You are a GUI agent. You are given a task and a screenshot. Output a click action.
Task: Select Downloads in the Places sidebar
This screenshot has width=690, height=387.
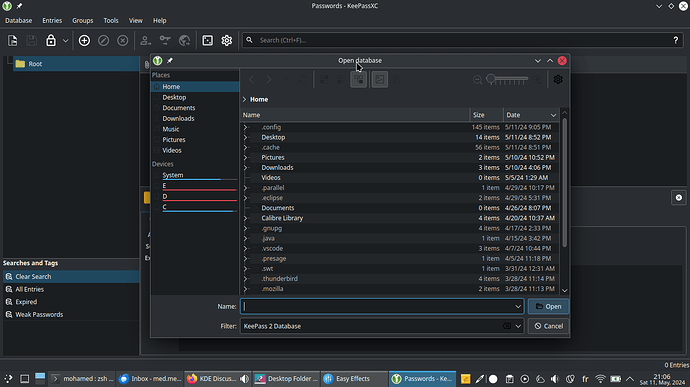tap(178, 118)
